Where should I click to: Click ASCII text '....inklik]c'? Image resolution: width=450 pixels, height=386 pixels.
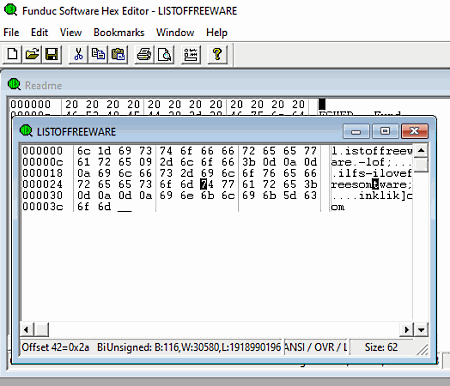372,195
